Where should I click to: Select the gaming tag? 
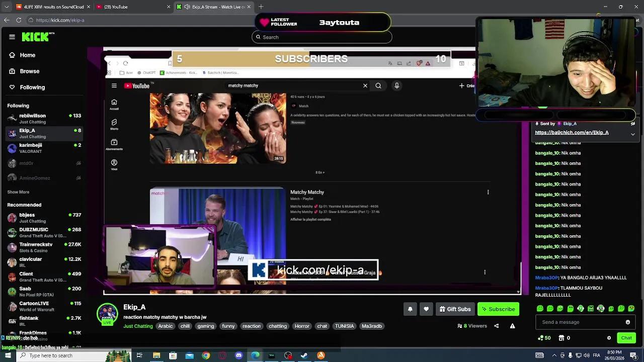point(206,326)
